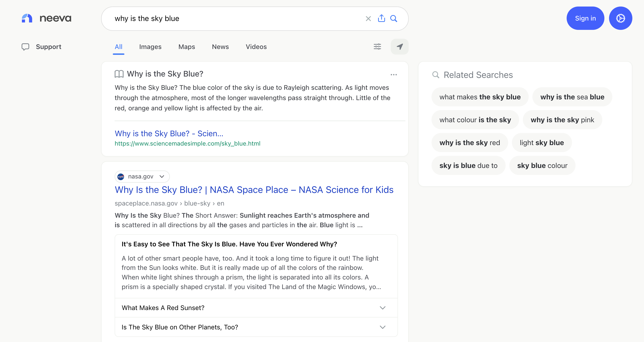
Task: Select 'light sky blue' chip
Action: click(541, 143)
